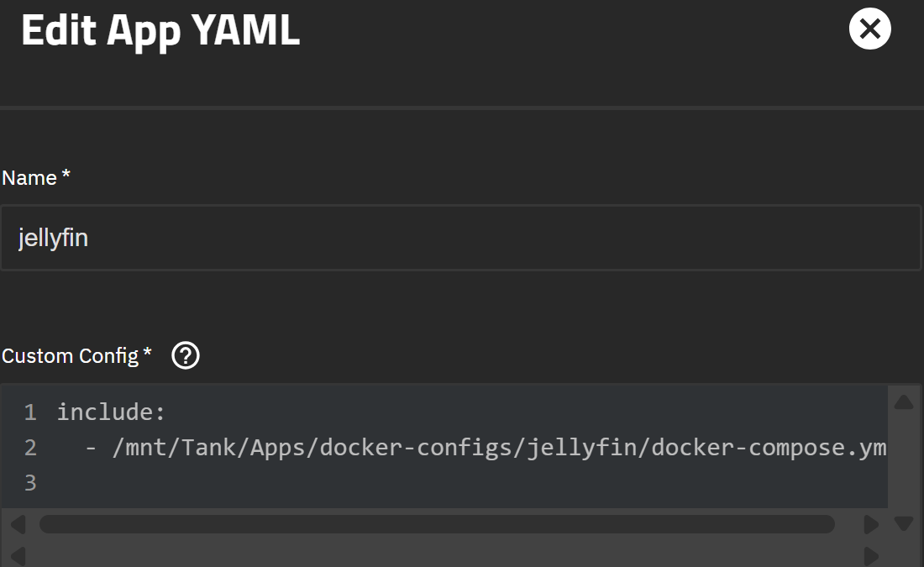This screenshot has width=924, height=567.
Task: Click the vertical scrollbar track in editor
Action: point(904,462)
